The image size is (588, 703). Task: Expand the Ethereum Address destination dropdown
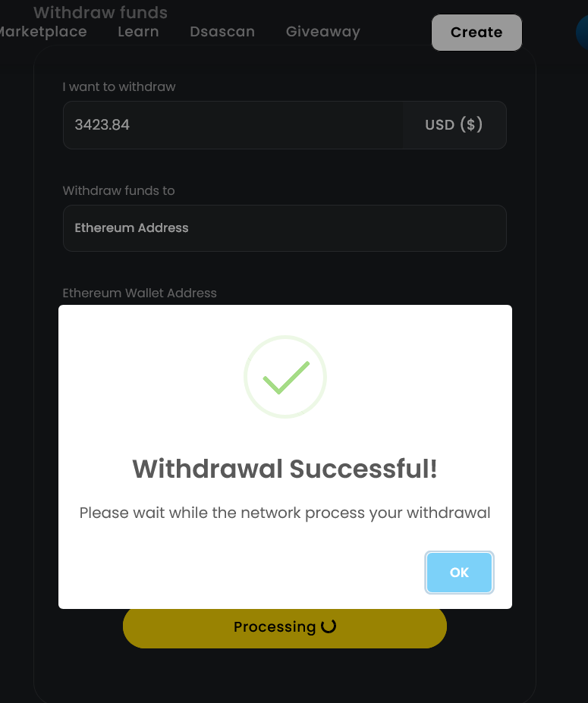click(285, 228)
